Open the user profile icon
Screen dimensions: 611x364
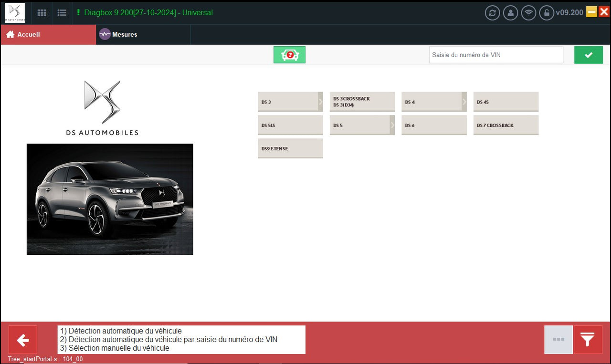[510, 13]
